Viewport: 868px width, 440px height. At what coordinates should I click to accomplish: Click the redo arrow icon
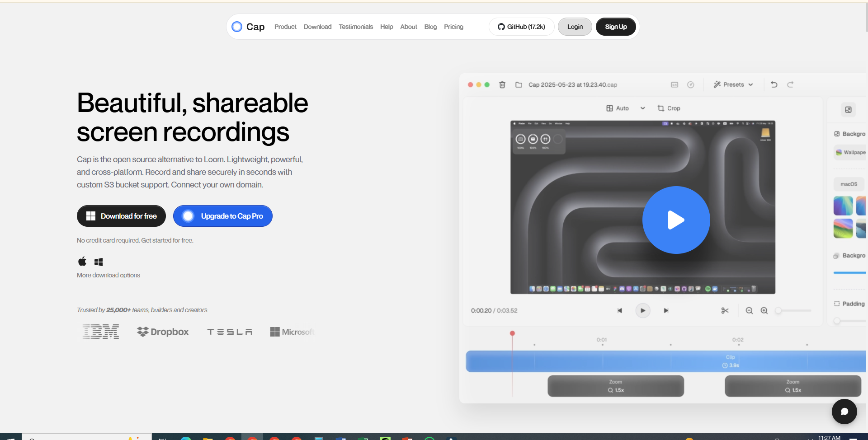[x=790, y=84]
